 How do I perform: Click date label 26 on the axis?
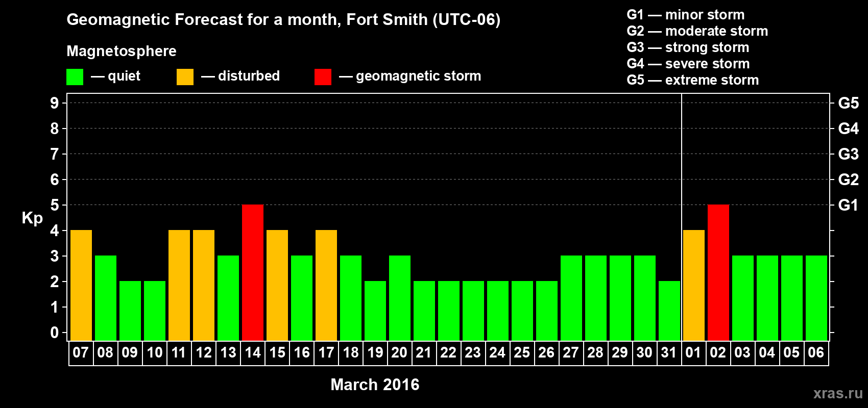pyautogui.click(x=546, y=352)
